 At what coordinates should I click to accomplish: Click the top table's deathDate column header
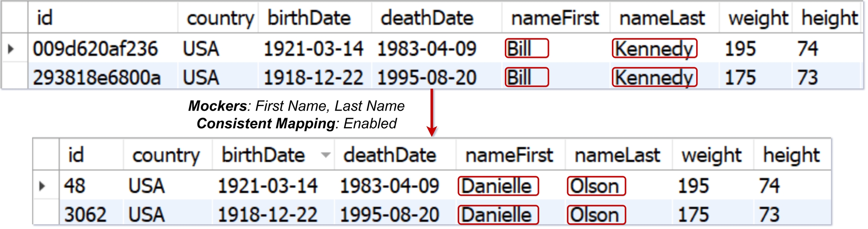(x=427, y=18)
